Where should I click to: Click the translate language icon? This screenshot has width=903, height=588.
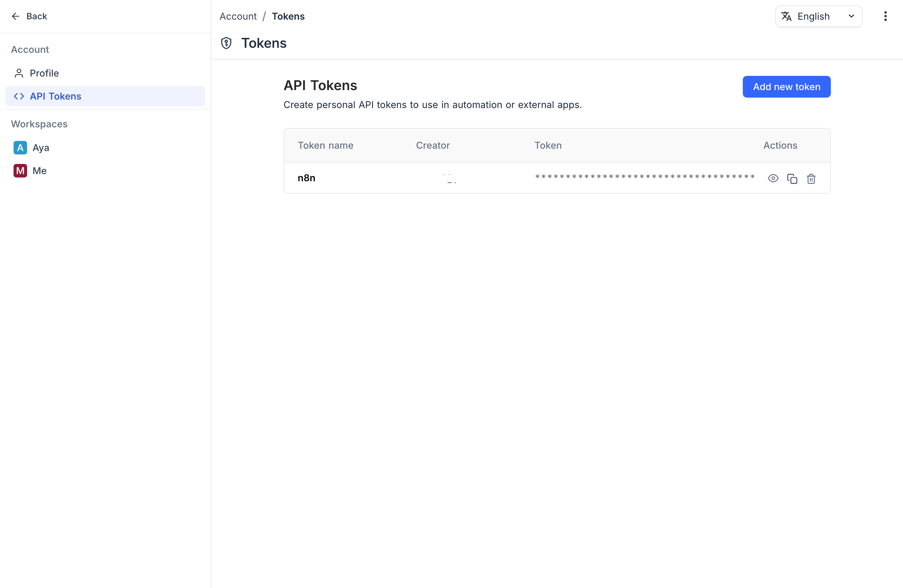786,16
